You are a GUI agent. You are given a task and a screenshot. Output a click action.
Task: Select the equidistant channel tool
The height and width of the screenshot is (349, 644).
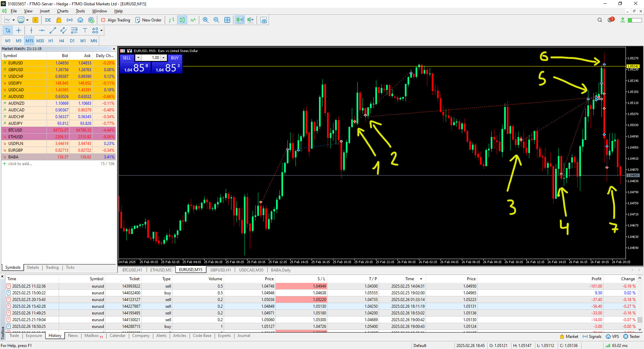pos(63,31)
